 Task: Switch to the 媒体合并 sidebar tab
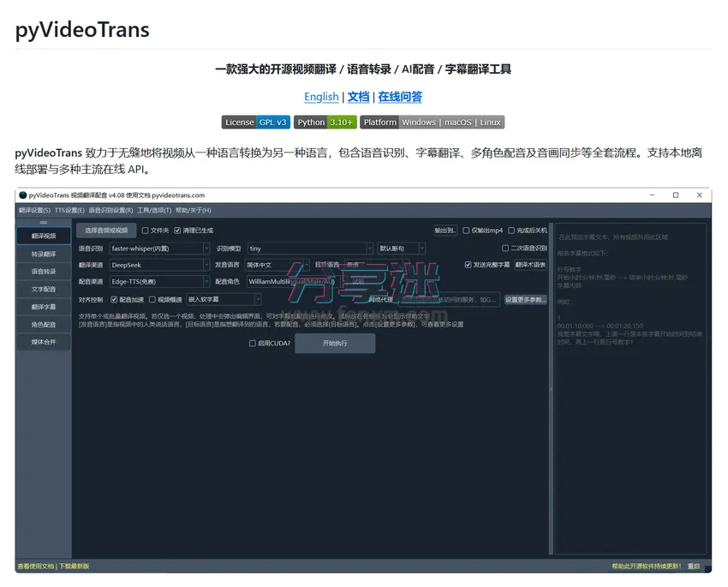click(44, 342)
